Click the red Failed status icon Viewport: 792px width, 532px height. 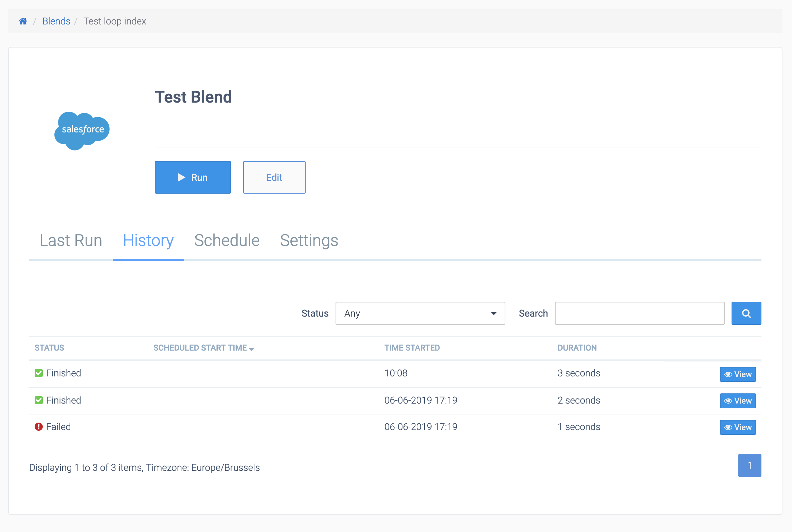pyautogui.click(x=39, y=427)
